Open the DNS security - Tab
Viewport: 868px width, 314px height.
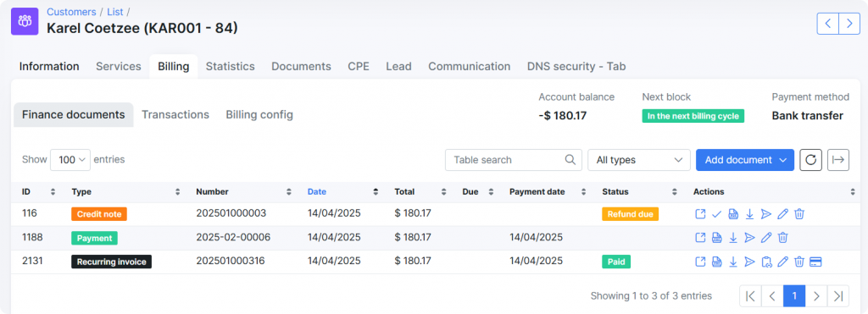point(576,66)
